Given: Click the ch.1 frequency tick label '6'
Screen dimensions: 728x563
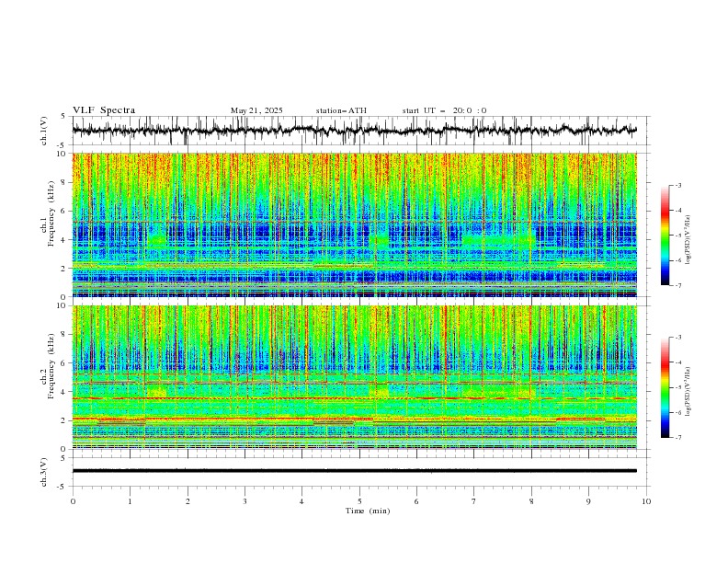Looking at the screenshot, I should 64,211.
